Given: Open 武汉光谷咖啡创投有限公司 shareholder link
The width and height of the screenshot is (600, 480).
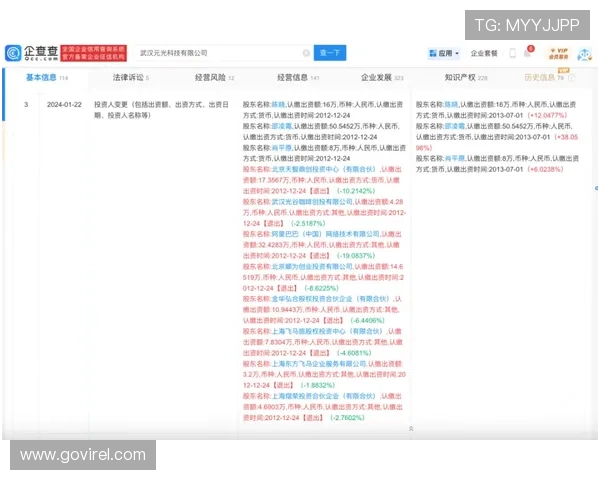Looking at the screenshot, I should coord(312,202).
